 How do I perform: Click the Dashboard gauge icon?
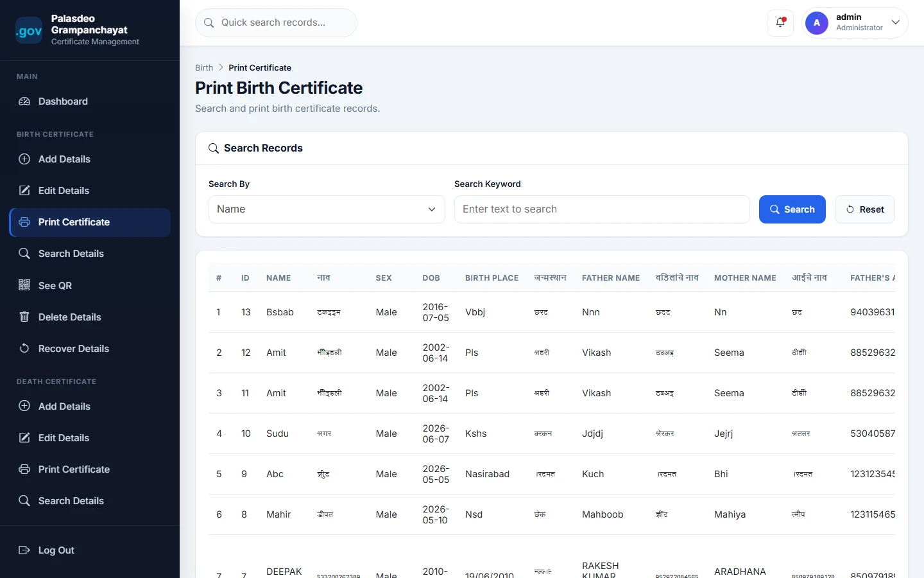click(24, 101)
